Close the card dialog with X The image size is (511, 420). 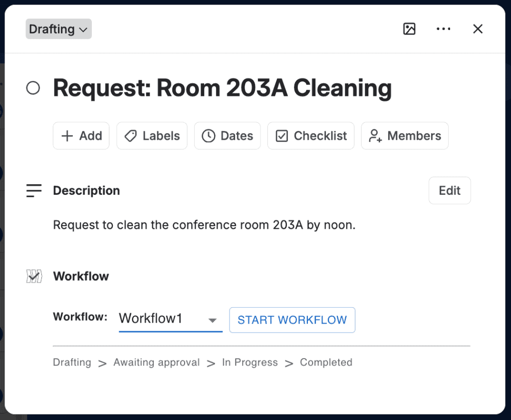(x=478, y=29)
